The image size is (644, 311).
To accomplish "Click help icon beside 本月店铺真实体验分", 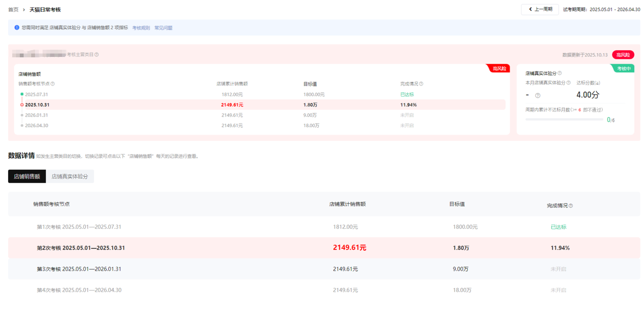I will [x=569, y=83].
